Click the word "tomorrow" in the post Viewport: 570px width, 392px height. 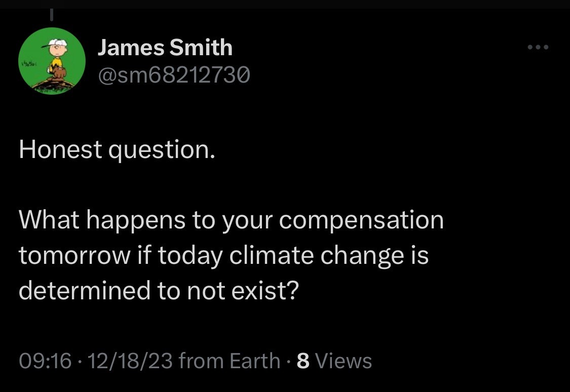[74, 255]
